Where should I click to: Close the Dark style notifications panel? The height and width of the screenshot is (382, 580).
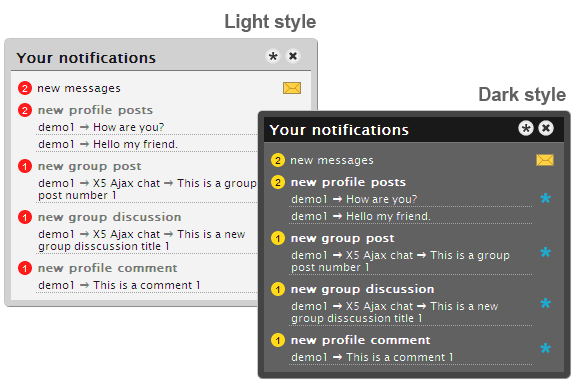546,128
